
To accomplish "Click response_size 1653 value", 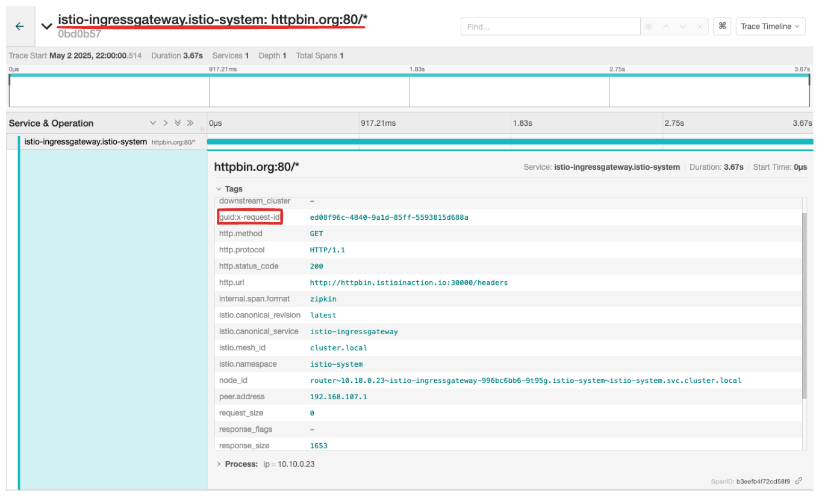I will click(x=319, y=446).
